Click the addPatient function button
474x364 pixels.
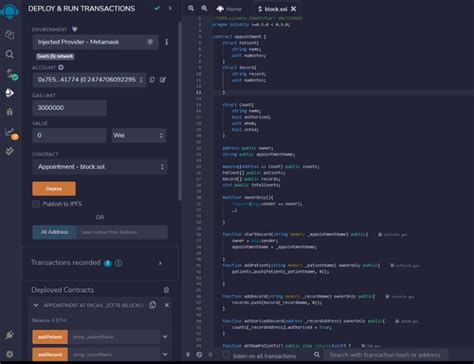pos(50,337)
